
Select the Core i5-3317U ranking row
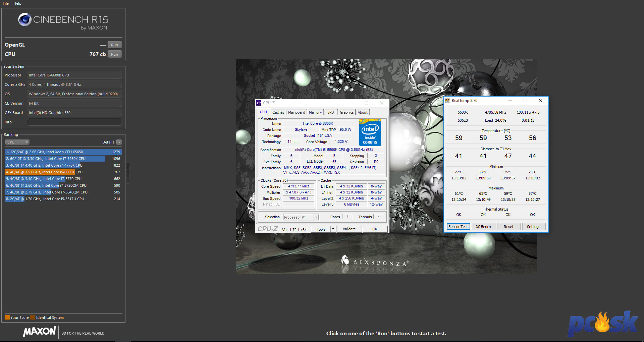(63, 199)
